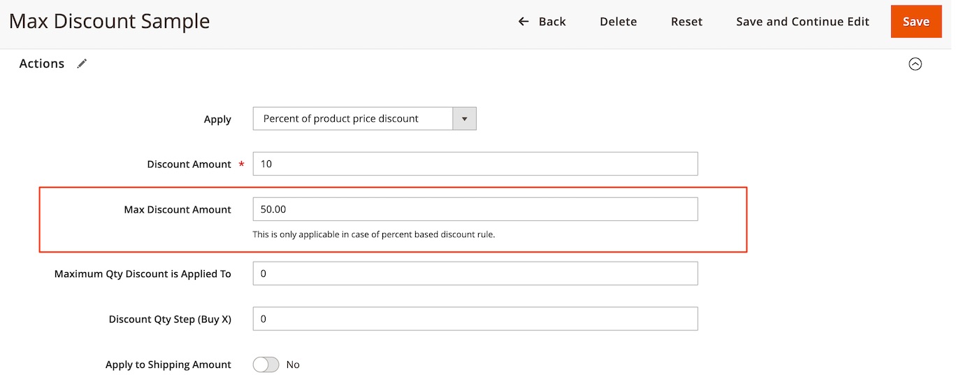Image resolution: width=980 pixels, height=375 pixels.
Task: Click the pencil edit icon beside Actions
Action: (x=82, y=64)
